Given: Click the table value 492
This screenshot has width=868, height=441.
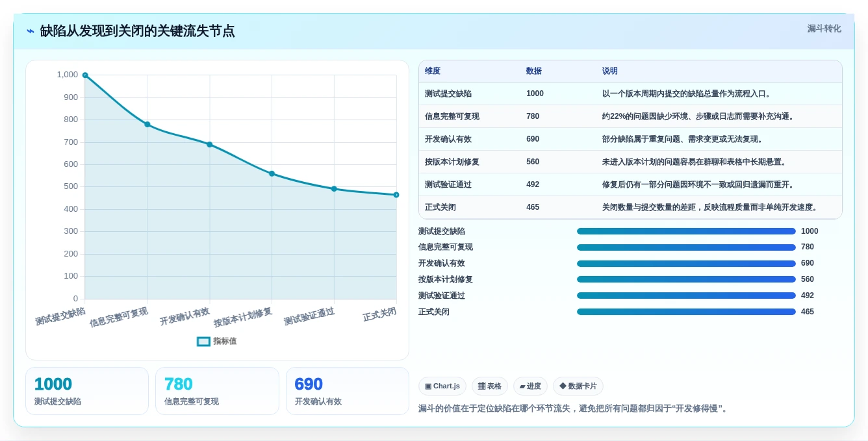Looking at the screenshot, I should [x=533, y=184].
